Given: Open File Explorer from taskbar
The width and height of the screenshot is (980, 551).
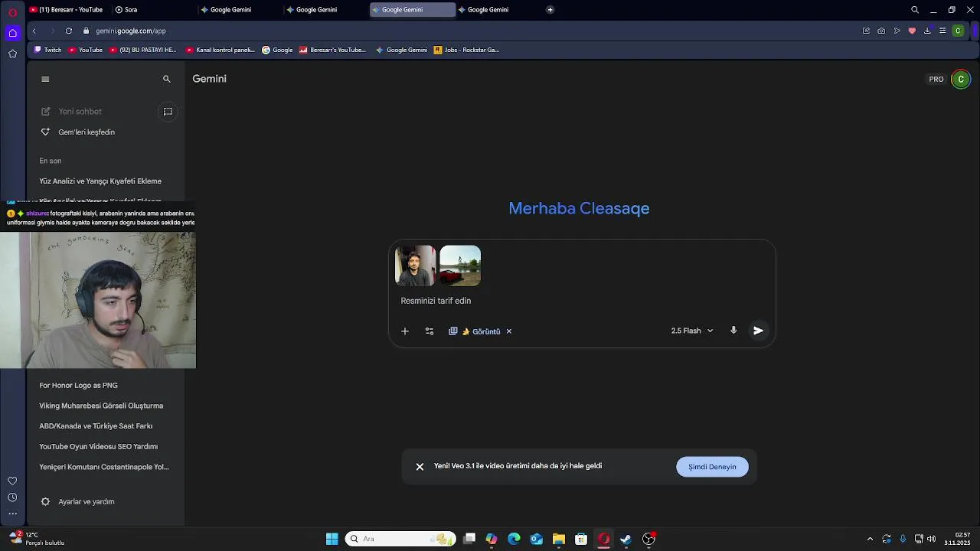Looking at the screenshot, I should (559, 539).
